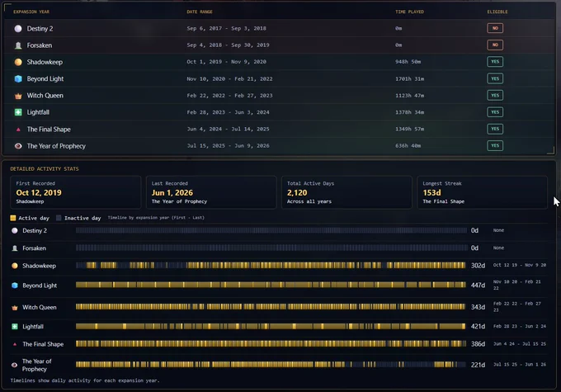This screenshot has width=561, height=392.
Task: Click the Inactive day legend swatch
Action: click(x=59, y=218)
